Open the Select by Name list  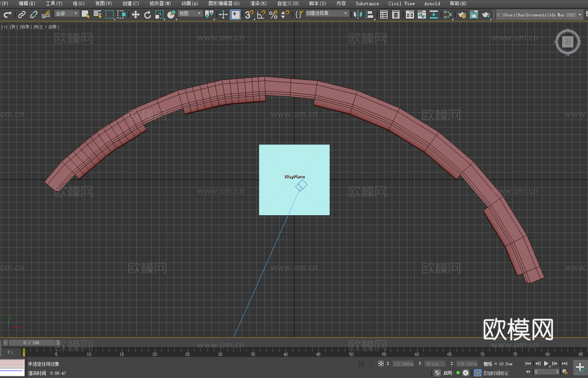97,14
